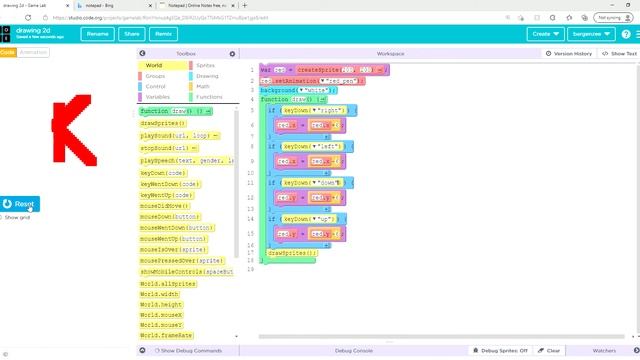
Task: Click the Remix project button
Action: (163, 34)
